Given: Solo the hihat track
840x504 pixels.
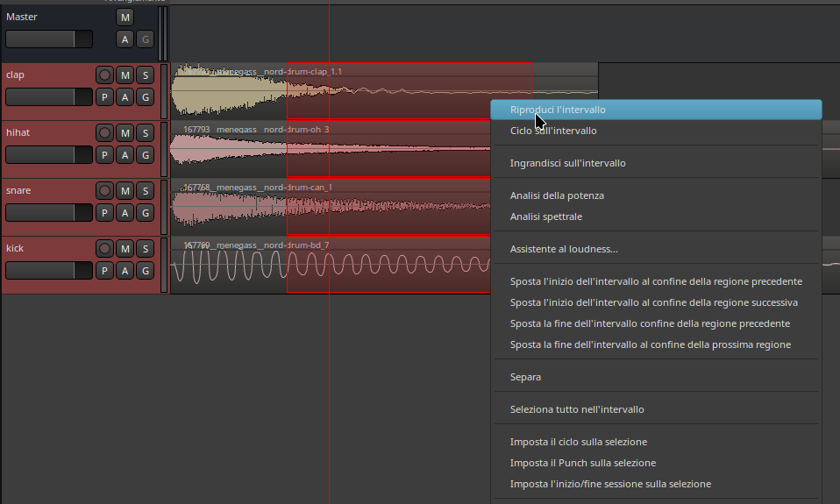Looking at the screenshot, I should [x=145, y=133].
